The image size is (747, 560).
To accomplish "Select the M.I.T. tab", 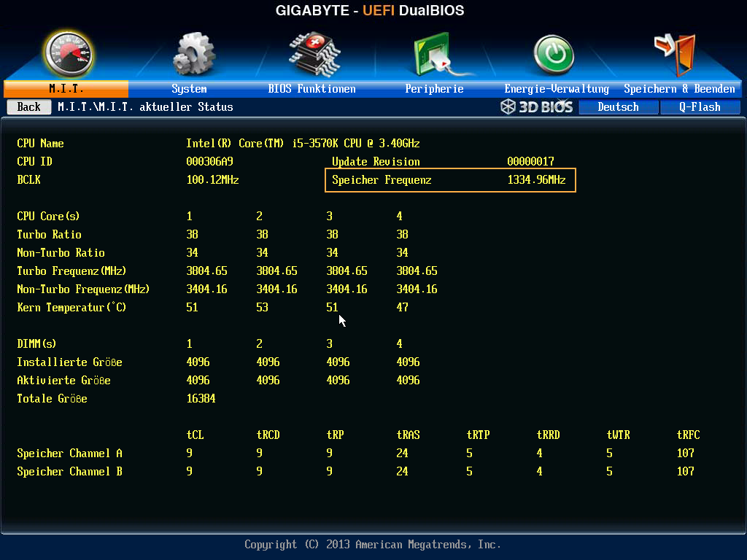I will [66, 88].
